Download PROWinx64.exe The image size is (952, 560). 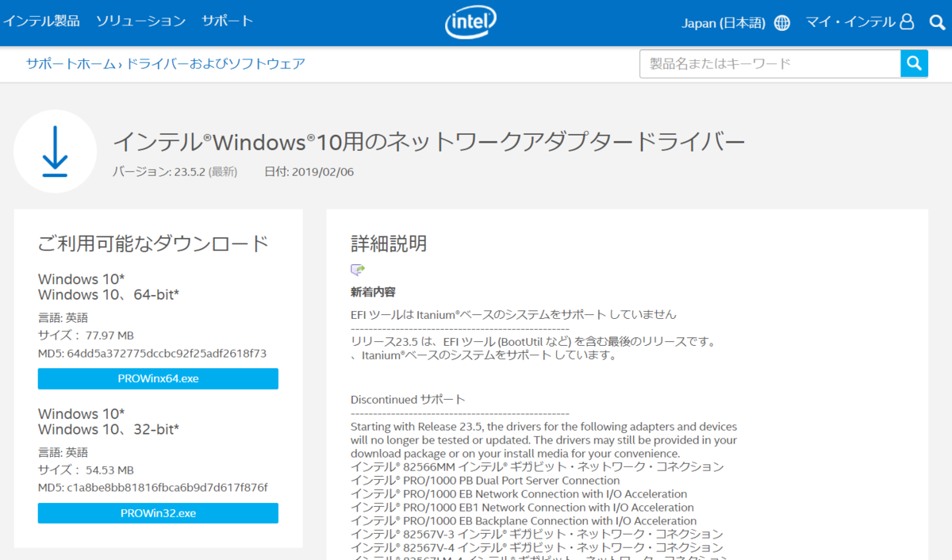(x=158, y=378)
